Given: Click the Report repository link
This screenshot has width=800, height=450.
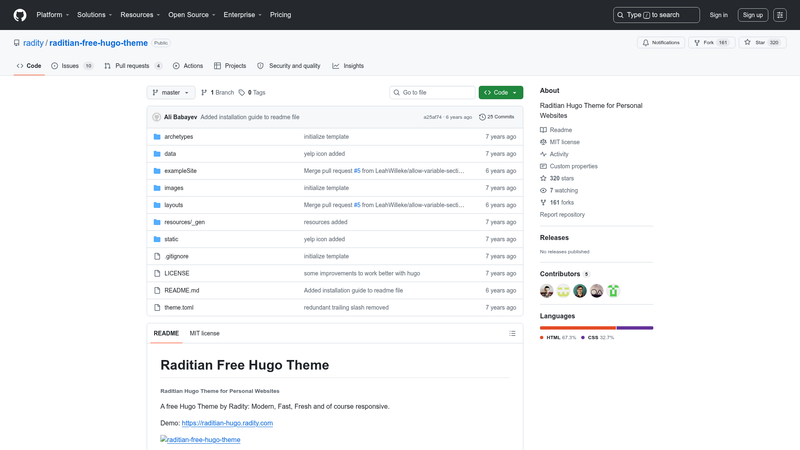Looking at the screenshot, I should [x=562, y=215].
